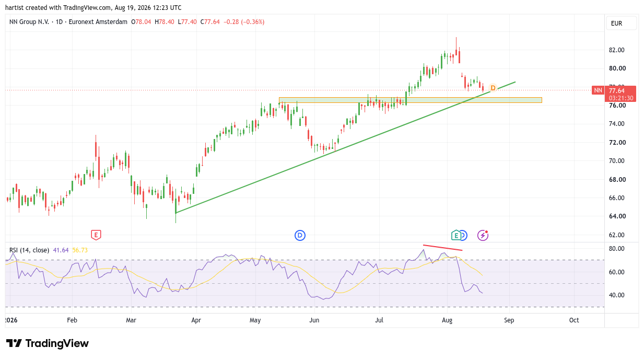This screenshot has height=359, width=644.
Task: Click the 64.00 price axis label
Action: tap(617, 216)
